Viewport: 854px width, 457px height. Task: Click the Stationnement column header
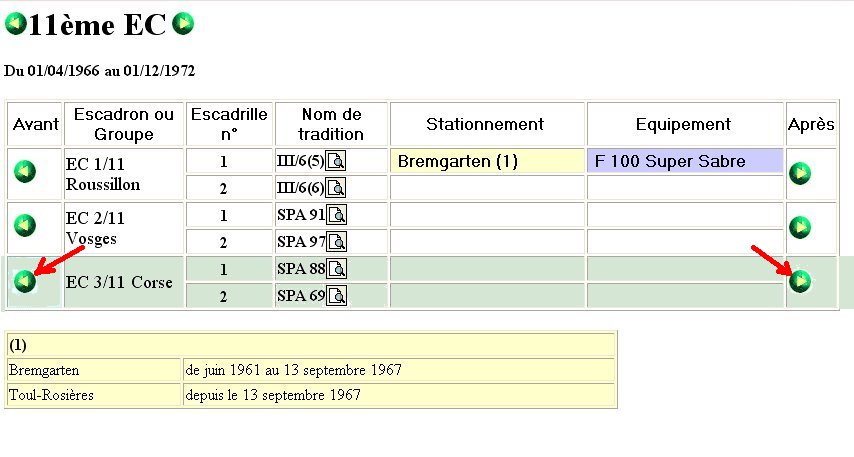[x=485, y=124]
